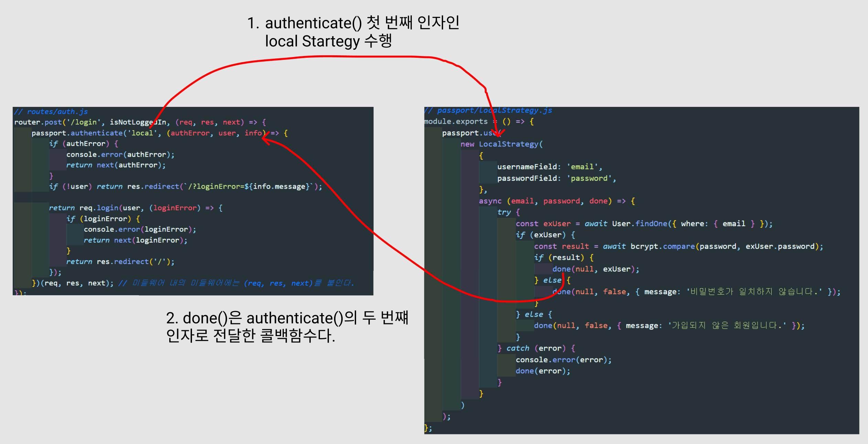Click the isNotLoggedIn middleware text
Image resolution: width=868 pixels, height=444 pixels.
[x=138, y=122]
